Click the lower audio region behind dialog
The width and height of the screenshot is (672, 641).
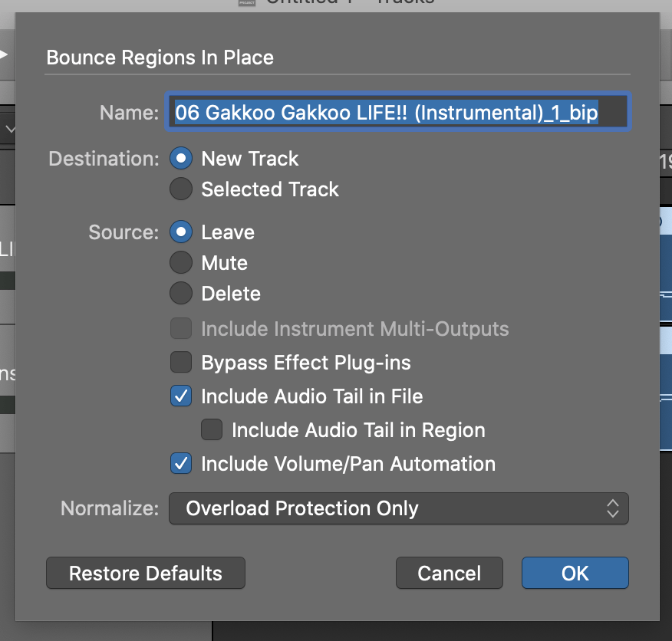(x=664, y=376)
